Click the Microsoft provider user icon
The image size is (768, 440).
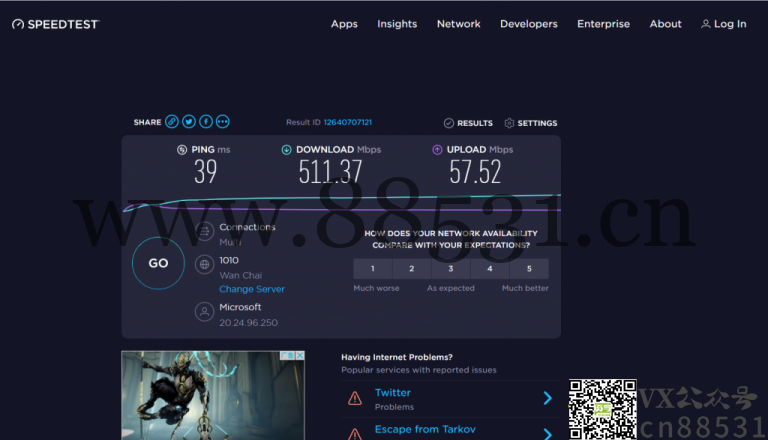[204, 312]
